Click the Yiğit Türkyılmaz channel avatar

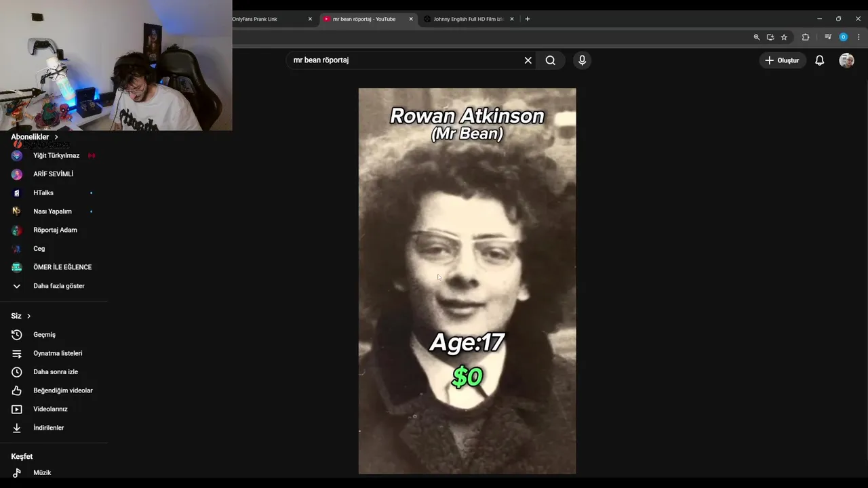17,156
